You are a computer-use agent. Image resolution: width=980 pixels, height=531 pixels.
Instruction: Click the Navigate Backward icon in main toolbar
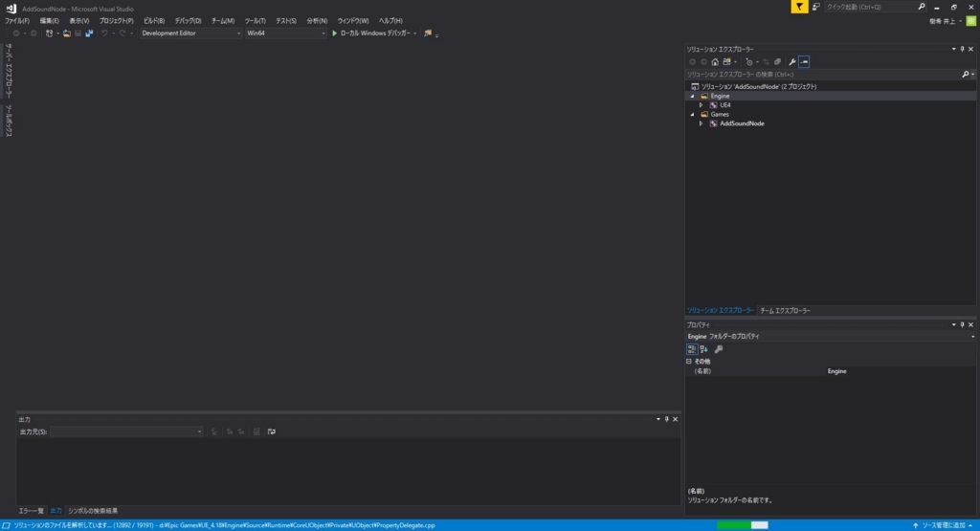click(x=16, y=33)
